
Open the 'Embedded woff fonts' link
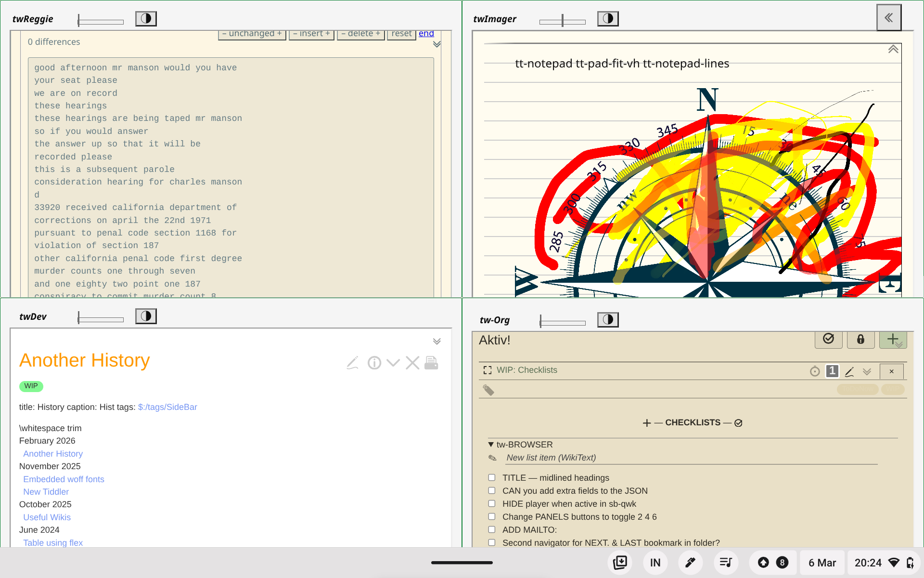64,479
